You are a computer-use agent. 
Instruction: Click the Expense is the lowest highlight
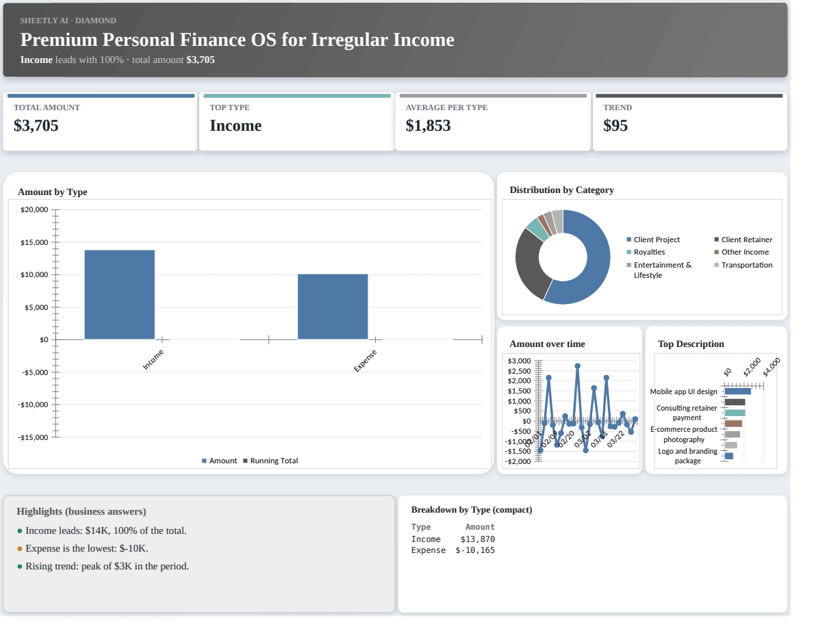[x=82, y=548]
